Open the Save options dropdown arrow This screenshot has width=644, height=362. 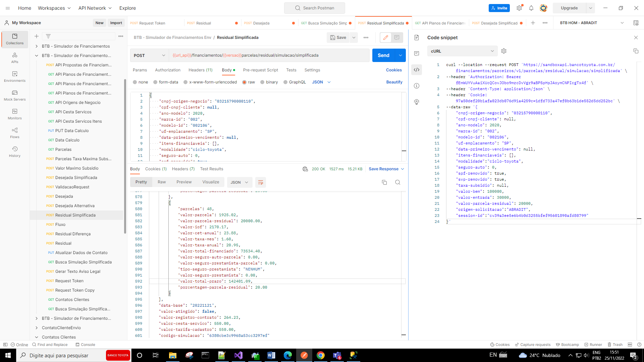(x=354, y=38)
